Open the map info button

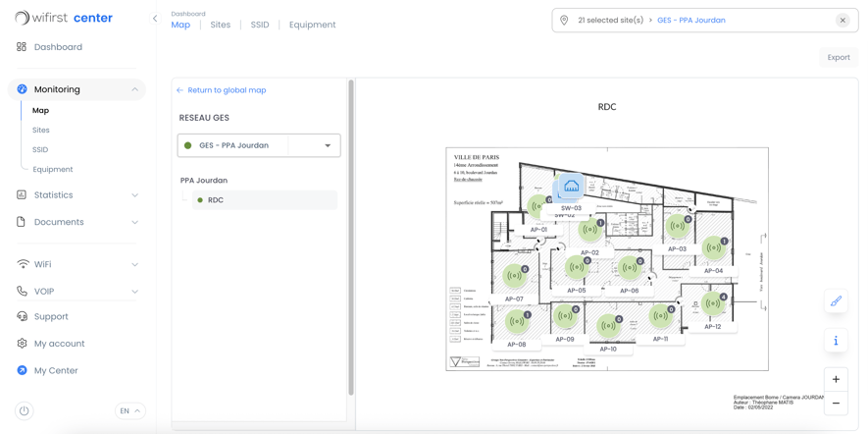(x=836, y=341)
